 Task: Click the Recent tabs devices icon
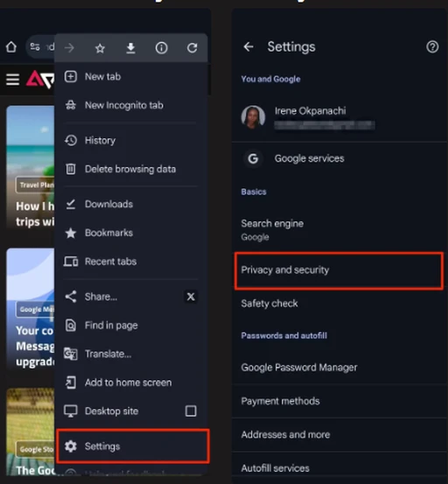71,262
